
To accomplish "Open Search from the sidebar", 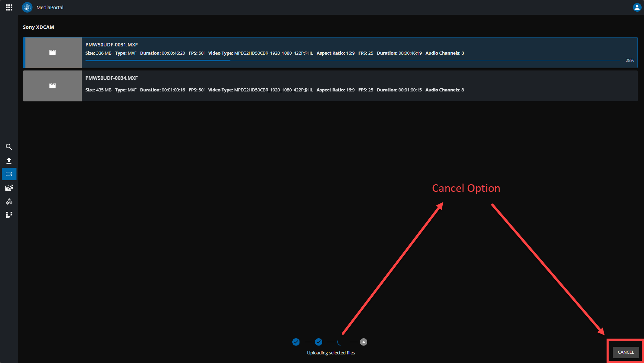I will point(9,147).
